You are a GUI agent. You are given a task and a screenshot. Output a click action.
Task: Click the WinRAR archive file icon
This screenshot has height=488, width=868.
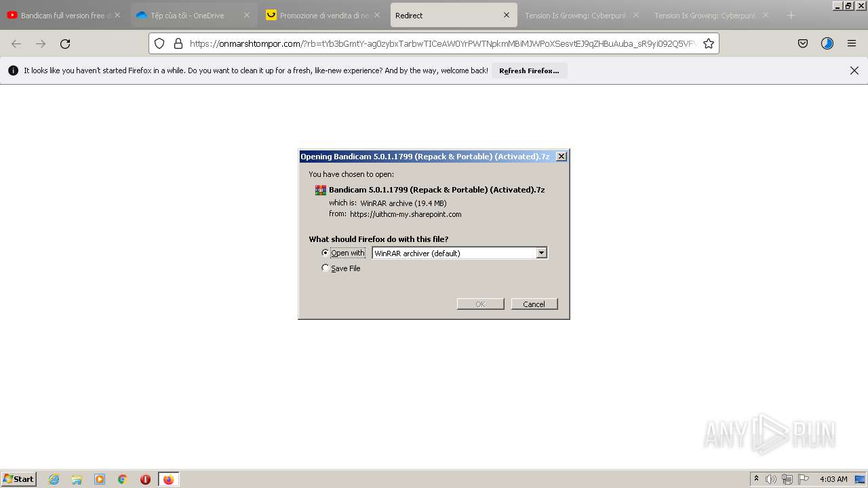point(321,190)
